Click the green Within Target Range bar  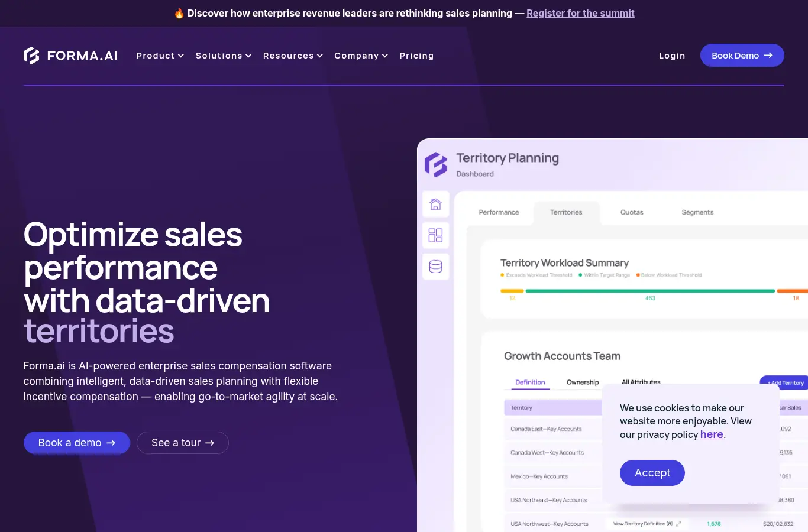tap(650, 291)
